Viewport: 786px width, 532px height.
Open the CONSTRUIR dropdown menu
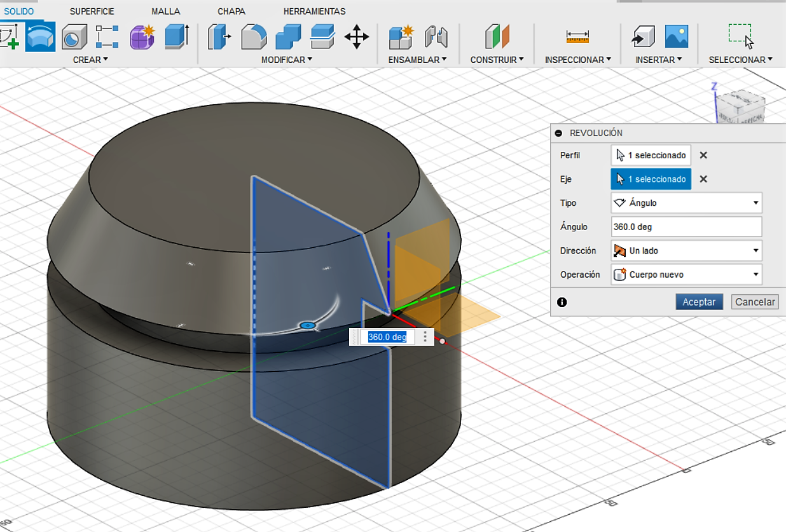click(497, 59)
